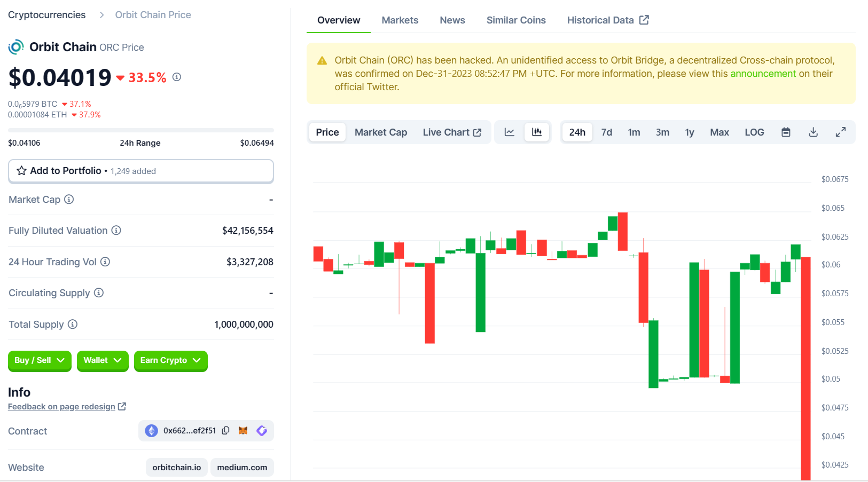Screen dimensions: 868x482
Task: Copy the contract address
Action: (x=226, y=431)
